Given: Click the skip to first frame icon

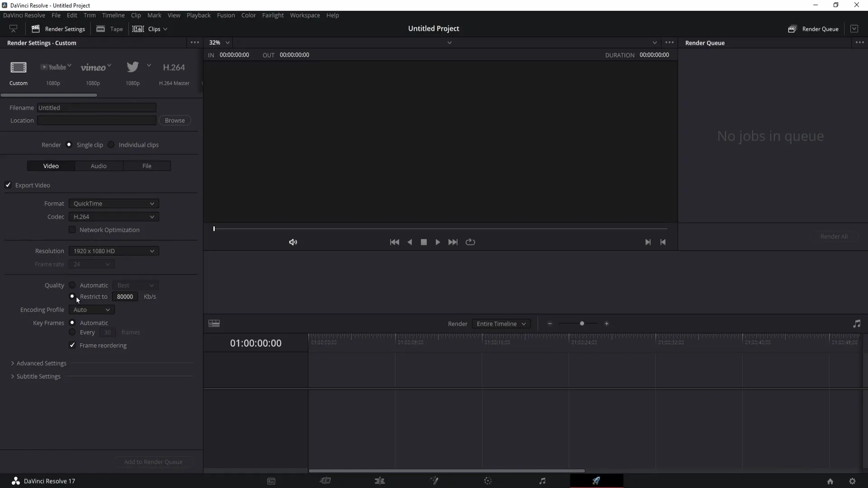Looking at the screenshot, I should point(394,241).
